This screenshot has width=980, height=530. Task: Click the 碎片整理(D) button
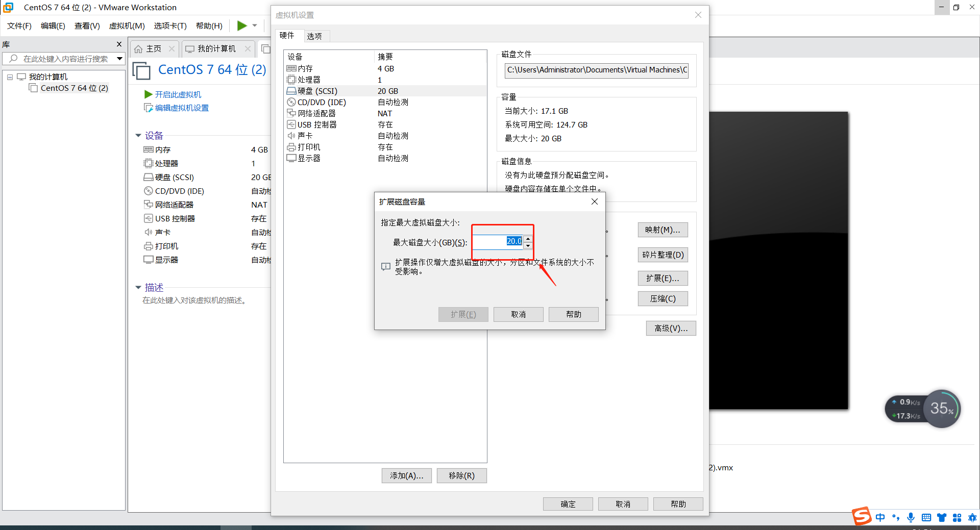(663, 255)
